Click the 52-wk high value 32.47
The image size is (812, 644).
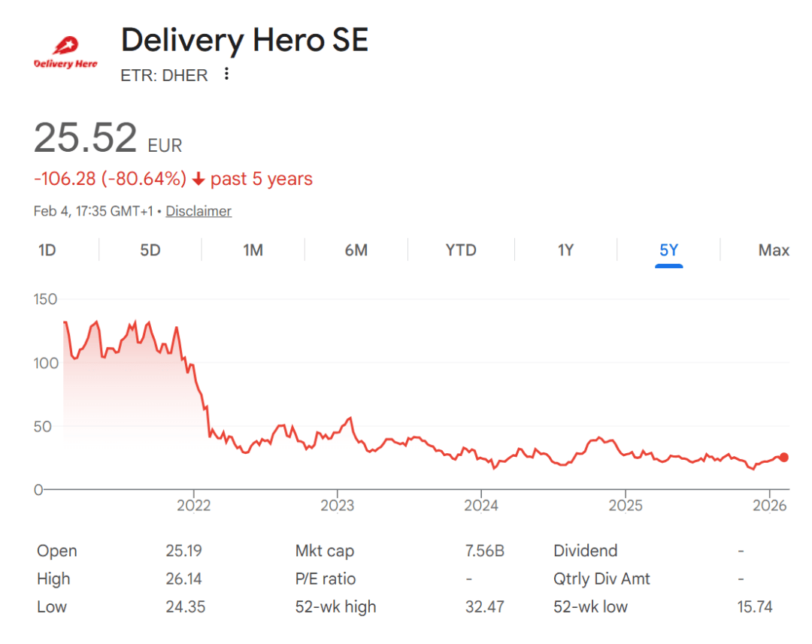coord(485,606)
